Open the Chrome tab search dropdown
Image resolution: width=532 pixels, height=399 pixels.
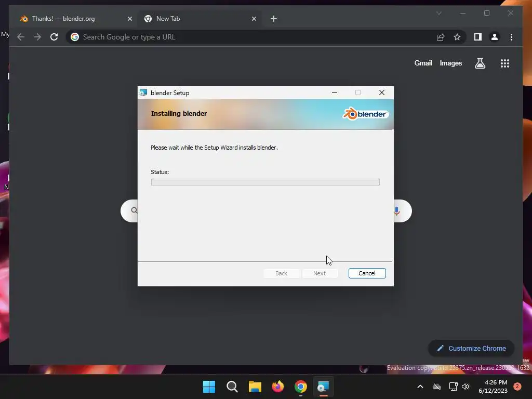(x=438, y=13)
